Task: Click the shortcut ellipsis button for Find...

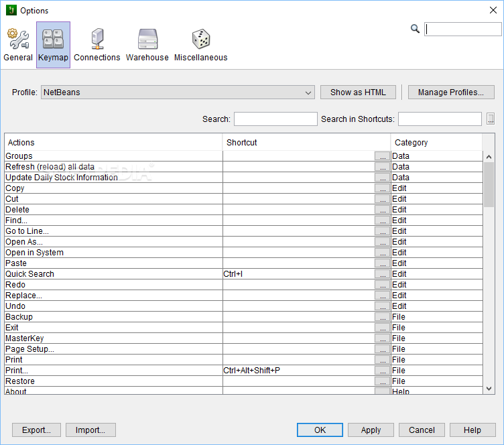Action: 382,220
